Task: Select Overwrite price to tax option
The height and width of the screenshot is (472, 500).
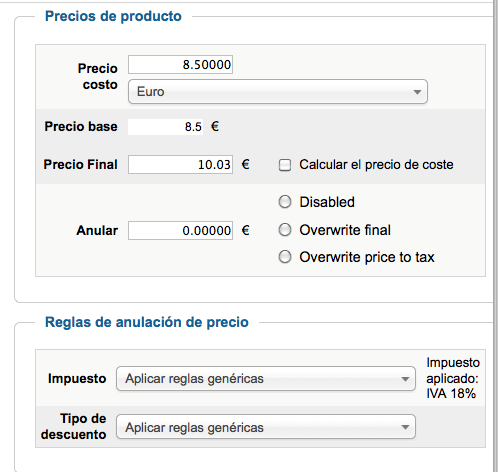Action: tap(285, 257)
